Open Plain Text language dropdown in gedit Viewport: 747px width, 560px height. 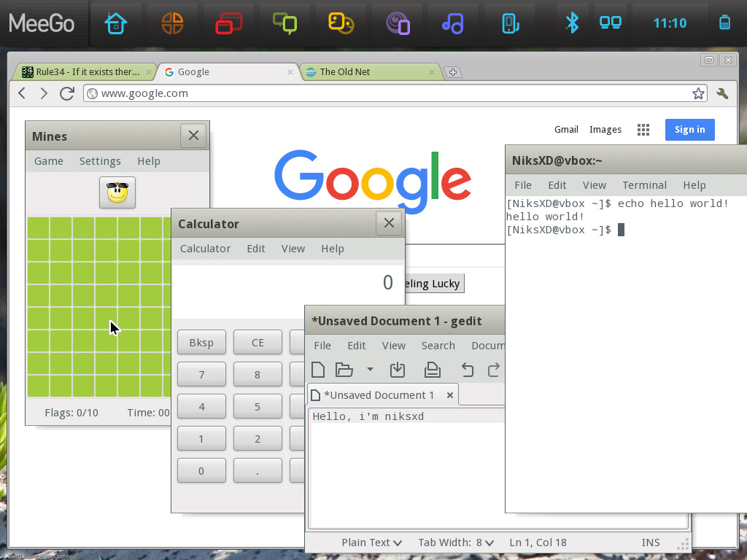371,542
